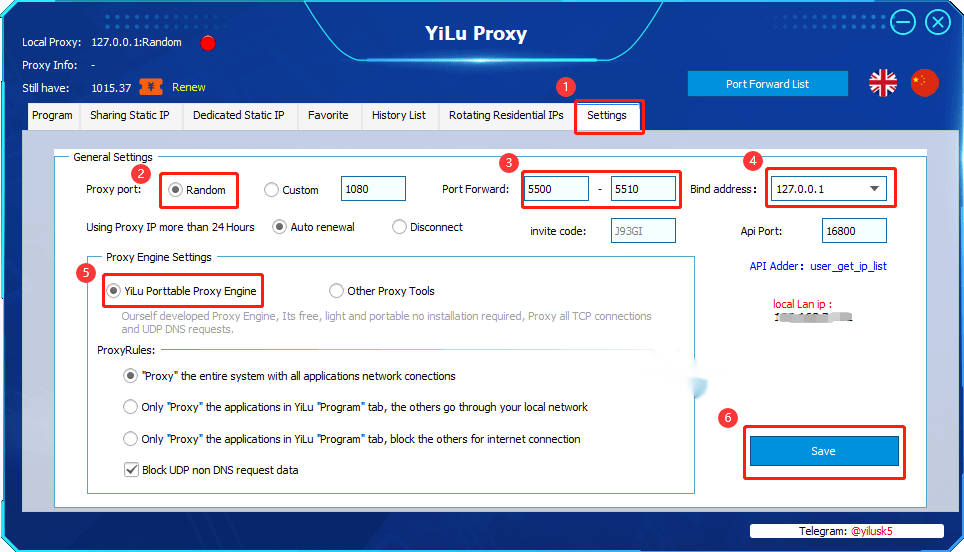This screenshot has height=552, width=964.
Task: Click Port Forward end field 5510
Action: tap(643, 189)
